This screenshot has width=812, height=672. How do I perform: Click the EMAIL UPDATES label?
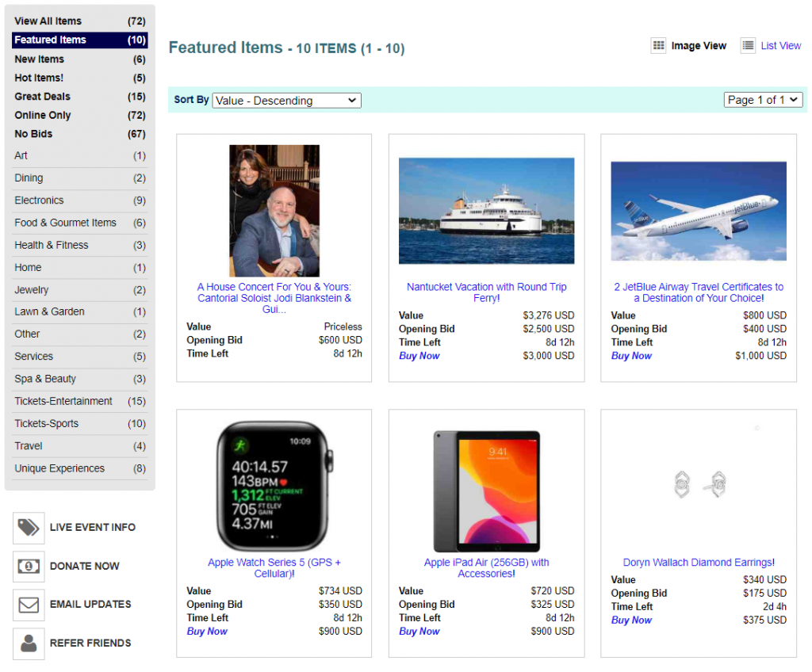pyautogui.click(x=90, y=605)
